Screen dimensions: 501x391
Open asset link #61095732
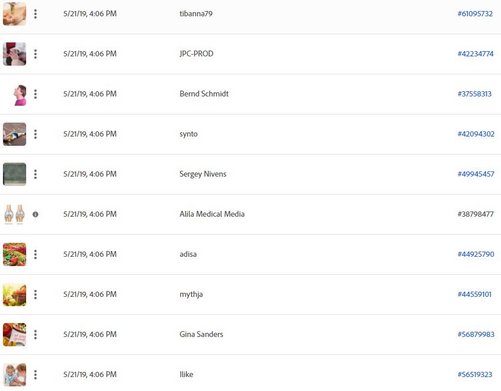475,14
